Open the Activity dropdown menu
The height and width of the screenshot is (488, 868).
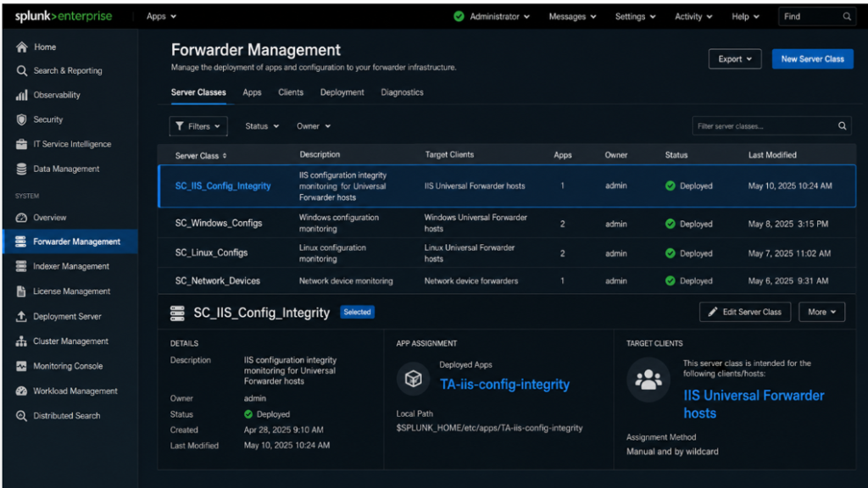(693, 17)
